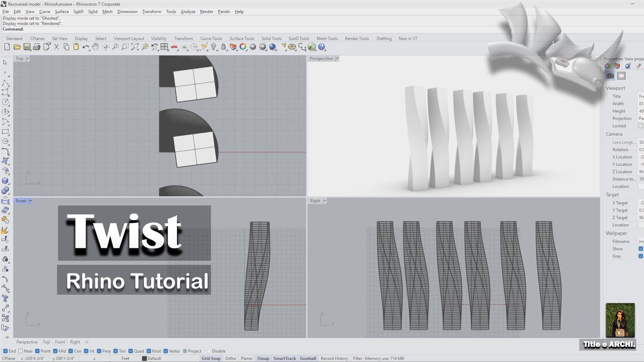The height and width of the screenshot is (362, 644).
Task: Toggle Gumball in status bar
Action: point(308,358)
